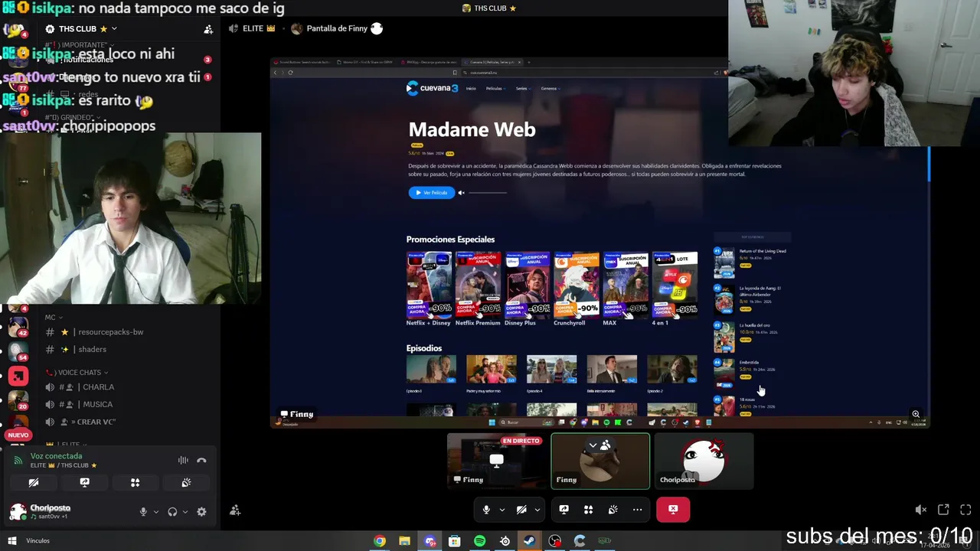Open Microsoft Store from taskbar
The image size is (980, 551).
[454, 541]
